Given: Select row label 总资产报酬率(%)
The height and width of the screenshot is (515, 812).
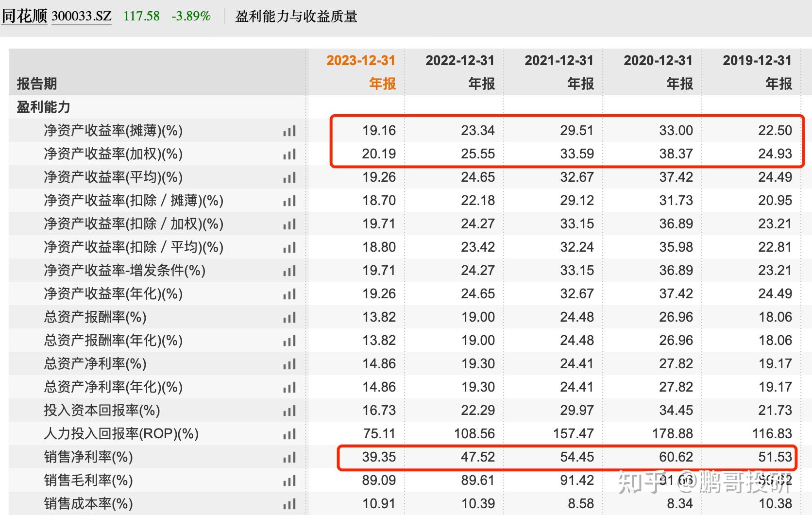Looking at the screenshot, I should coord(95,317).
